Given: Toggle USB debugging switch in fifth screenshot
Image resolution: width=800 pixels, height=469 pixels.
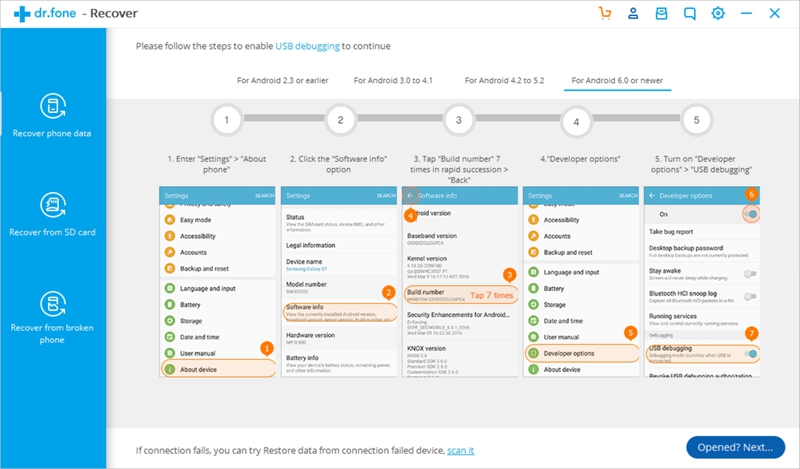Looking at the screenshot, I should coord(751,353).
